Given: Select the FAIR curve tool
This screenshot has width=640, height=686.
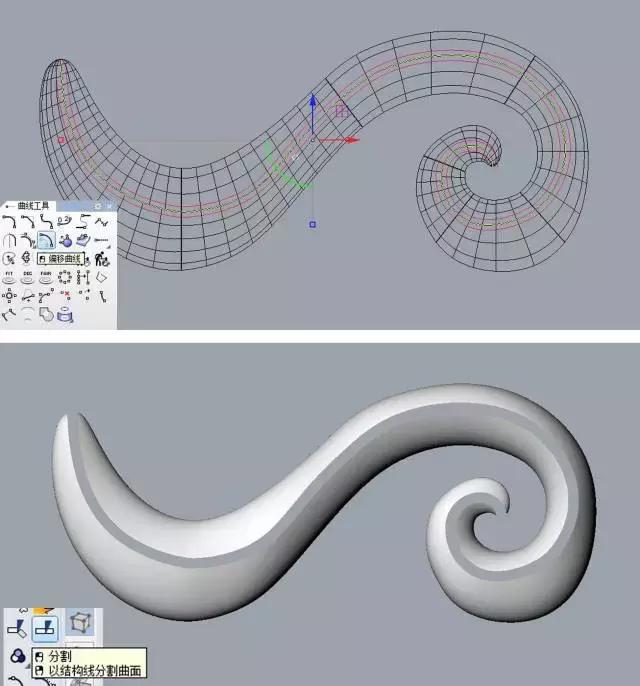Looking at the screenshot, I should point(46,277).
